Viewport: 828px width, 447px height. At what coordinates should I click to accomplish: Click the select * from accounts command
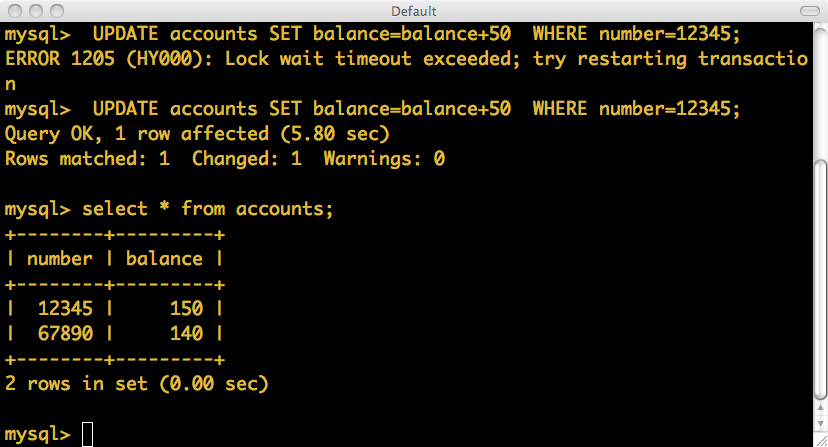coord(208,209)
